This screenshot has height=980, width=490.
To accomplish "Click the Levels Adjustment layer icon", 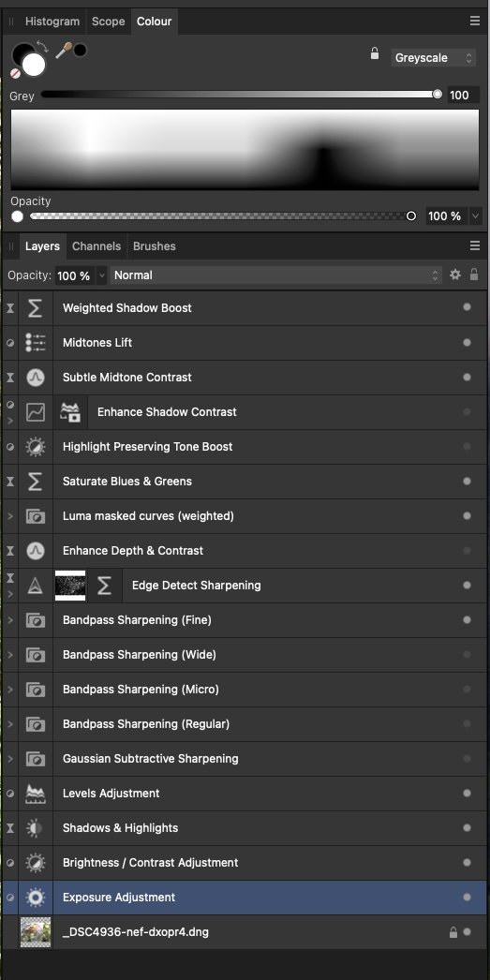I will point(36,794).
